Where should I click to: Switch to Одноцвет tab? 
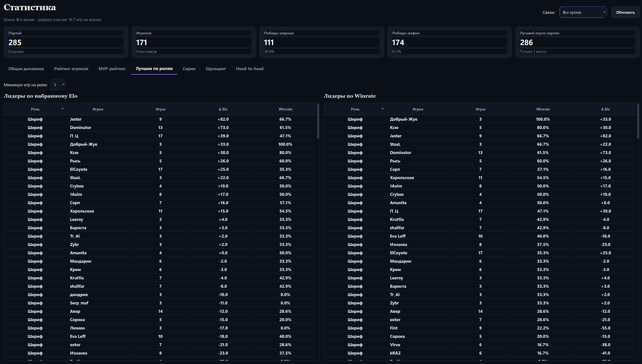coord(216,68)
